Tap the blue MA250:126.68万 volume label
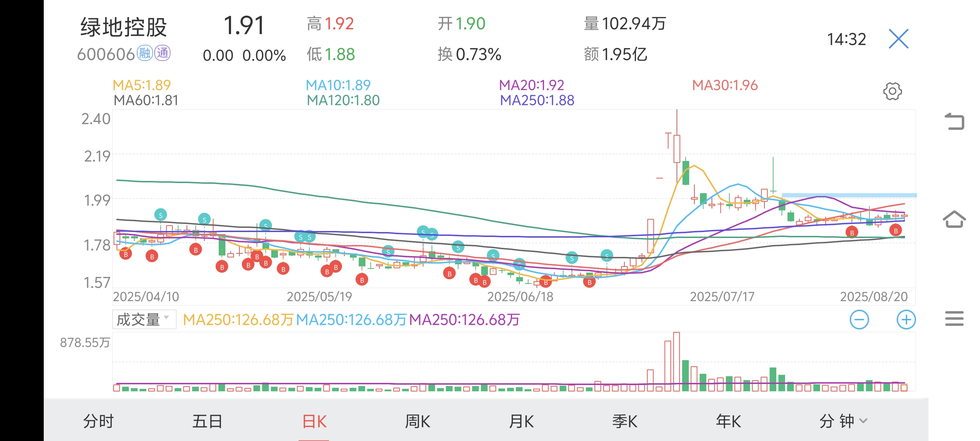 (x=351, y=320)
